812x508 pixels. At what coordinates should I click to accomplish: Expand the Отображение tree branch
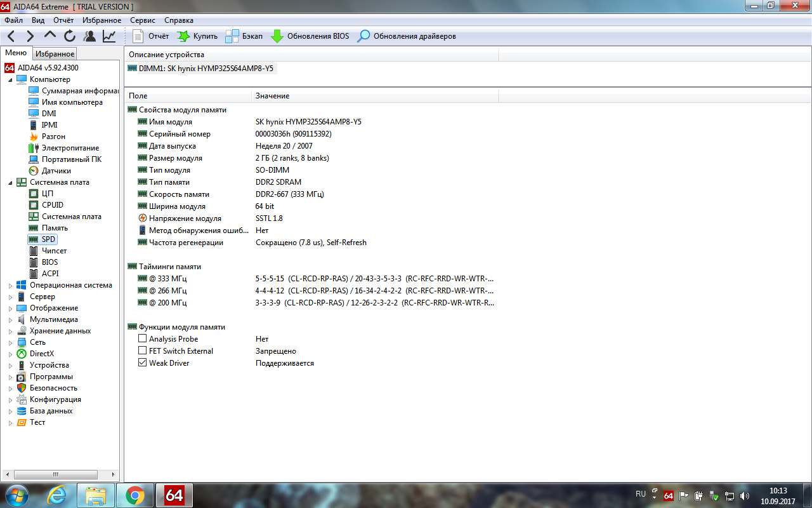10,308
